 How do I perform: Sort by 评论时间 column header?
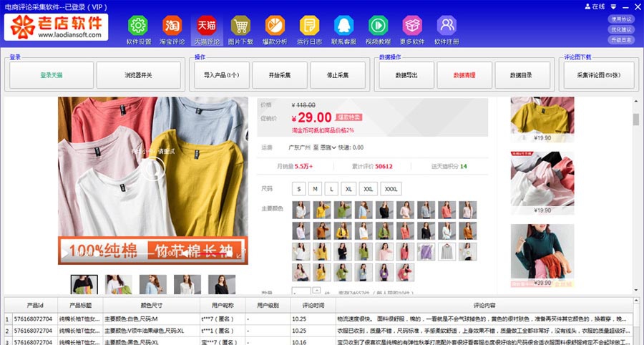(313, 306)
